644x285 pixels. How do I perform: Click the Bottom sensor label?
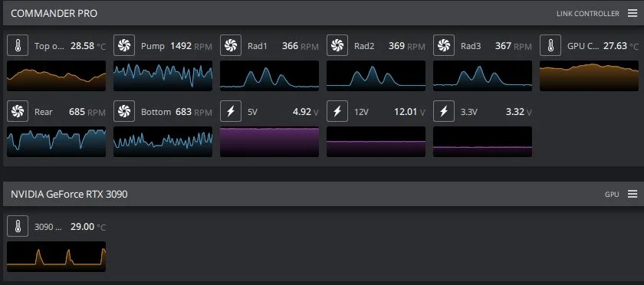point(156,112)
